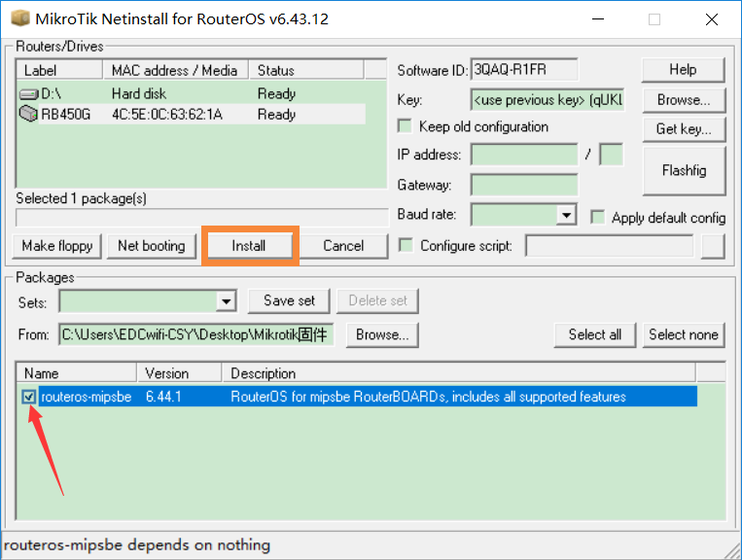Sort drives by Label column header
The image size is (742, 560).
[59, 70]
